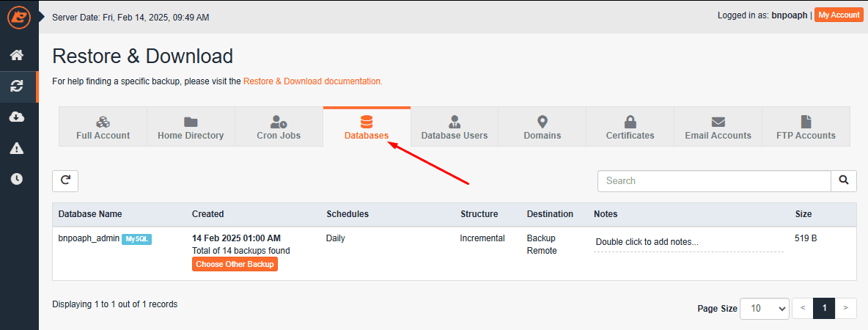Image resolution: width=868 pixels, height=330 pixels.
Task: Open the Cron Jobs tab
Action: [279, 127]
